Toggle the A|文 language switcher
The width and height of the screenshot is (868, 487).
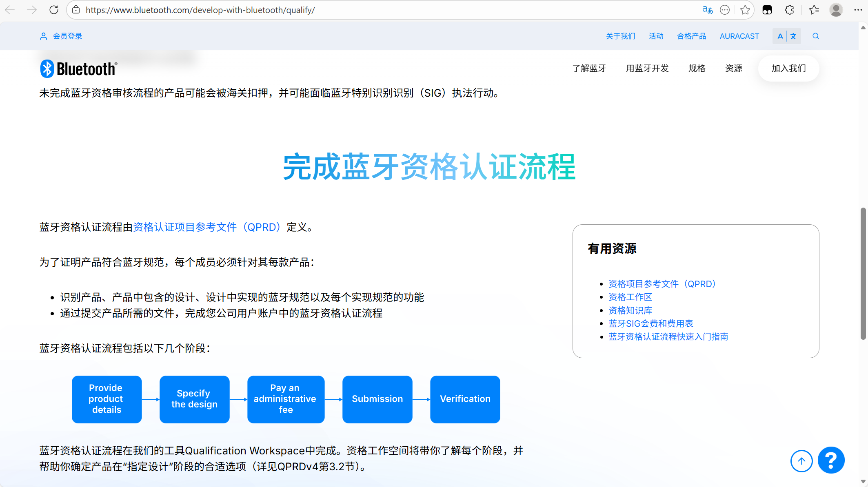pos(786,36)
